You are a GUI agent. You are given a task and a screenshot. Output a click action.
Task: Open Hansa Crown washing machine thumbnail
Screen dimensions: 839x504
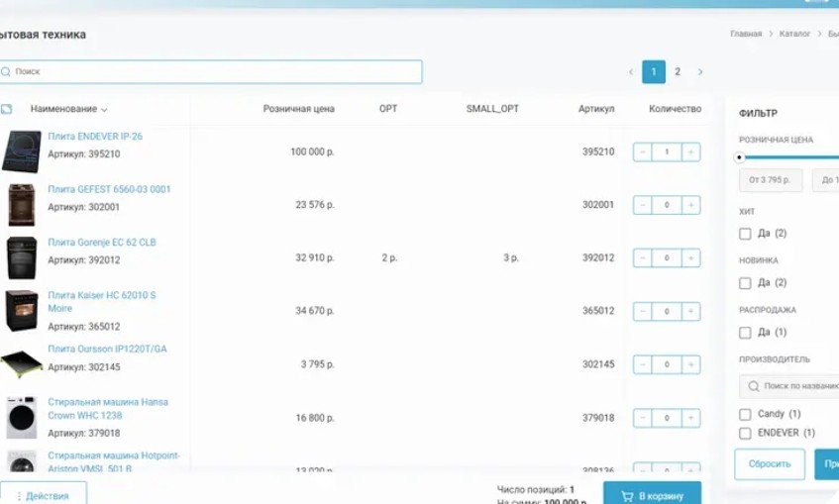pos(22,417)
